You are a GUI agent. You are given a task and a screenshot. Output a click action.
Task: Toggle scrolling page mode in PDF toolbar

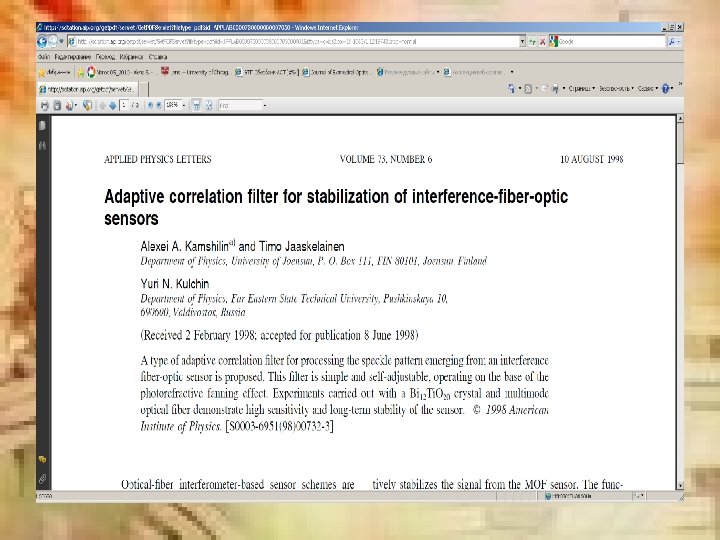(196, 106)
